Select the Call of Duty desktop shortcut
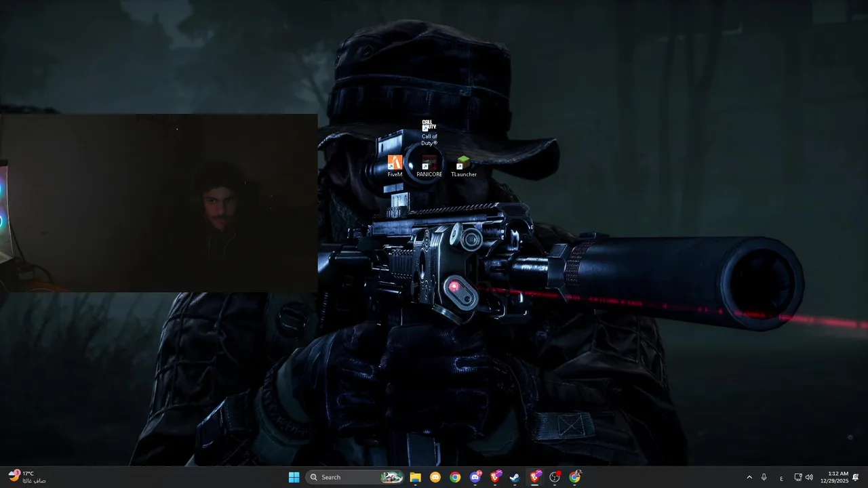Screen dimensions: 868x488 [429, 132]
